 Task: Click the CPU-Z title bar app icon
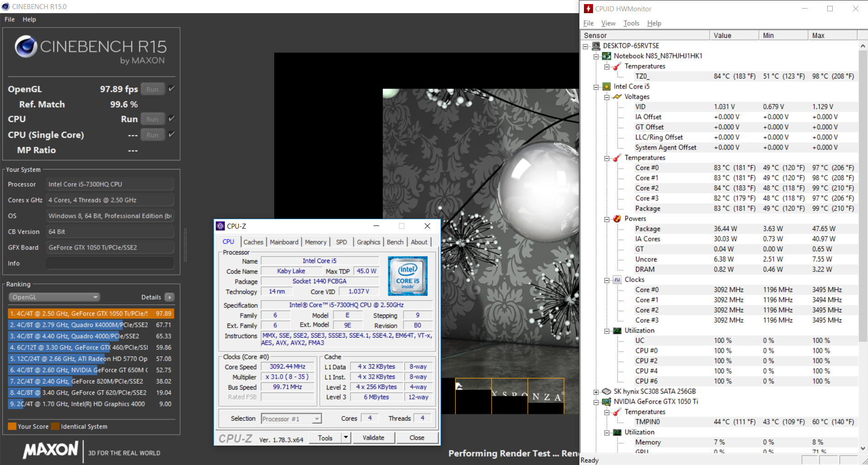point(220,226)
